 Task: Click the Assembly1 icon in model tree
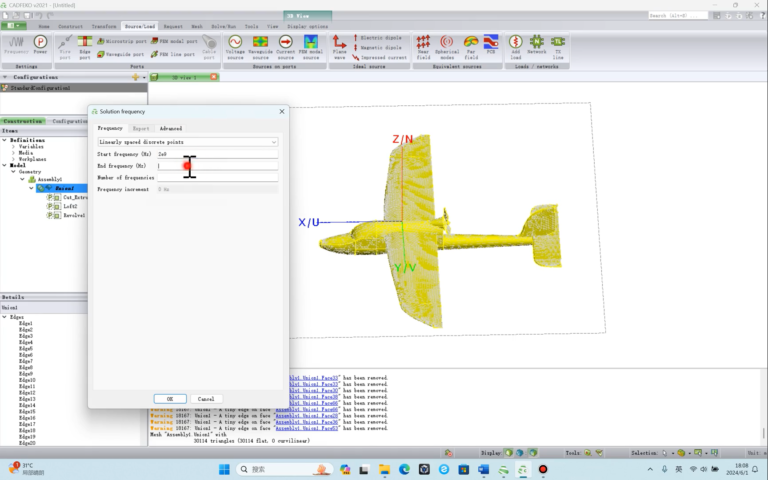[x=32, y=179]
